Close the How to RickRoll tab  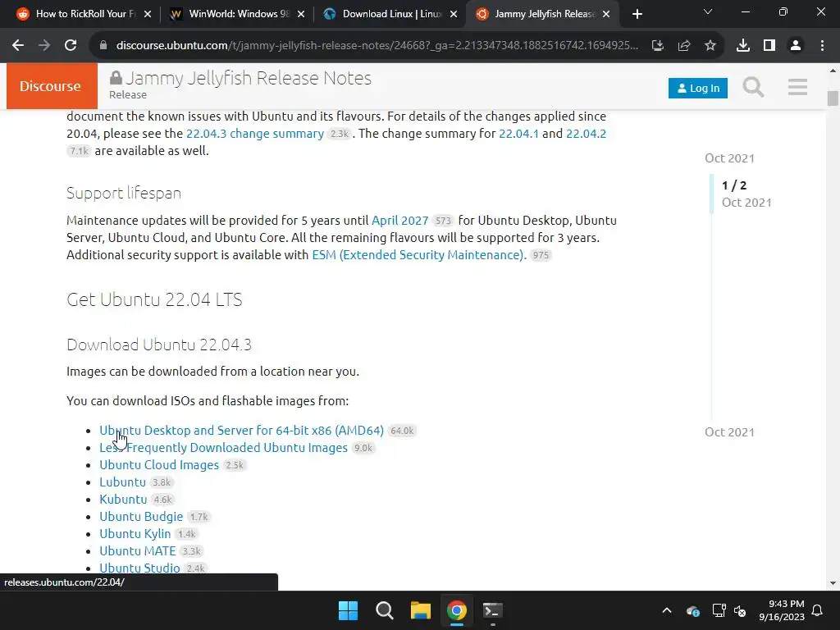click(148, 14)
